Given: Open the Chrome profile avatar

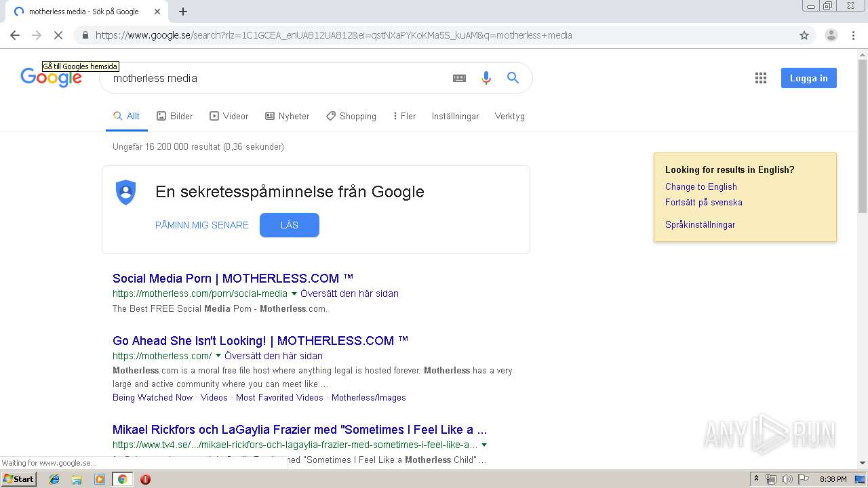Looking at the screenshot, I should click(831, 35).
